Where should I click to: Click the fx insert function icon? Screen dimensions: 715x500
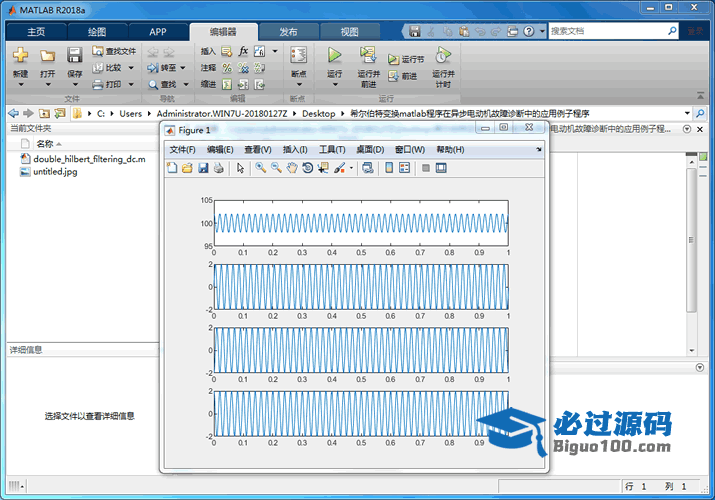pos(243,51)
